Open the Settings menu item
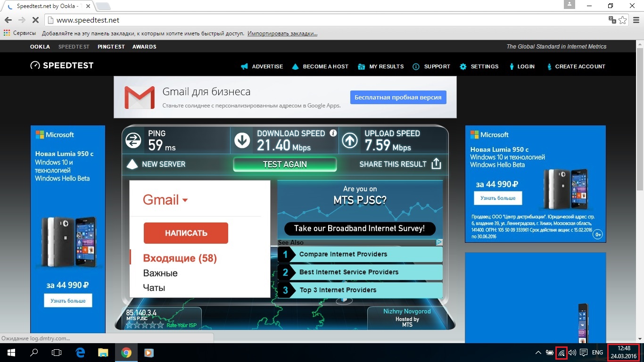This screenshot has width=644, height=362. pyautogui.click(x=485, y=66)
